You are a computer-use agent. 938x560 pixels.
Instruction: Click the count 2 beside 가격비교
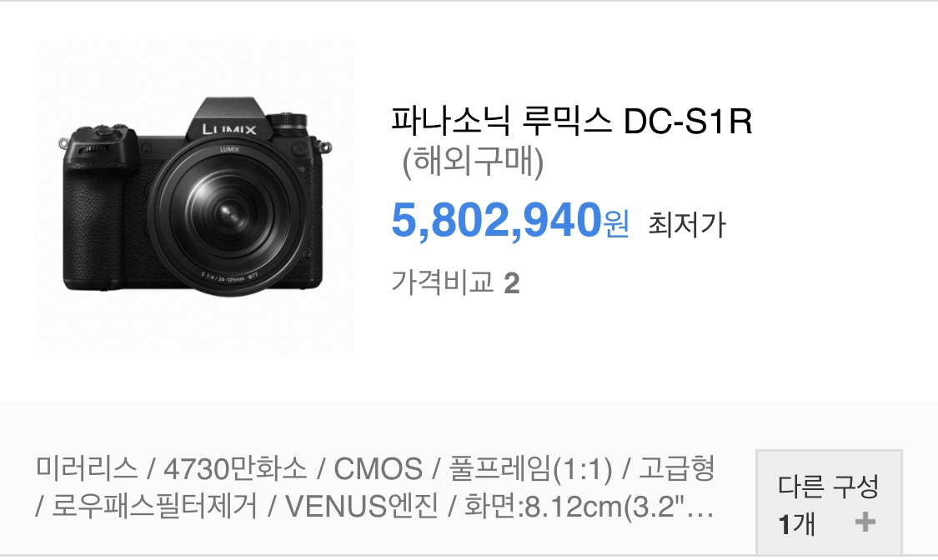pyautogui.click(x=511, y=283)
